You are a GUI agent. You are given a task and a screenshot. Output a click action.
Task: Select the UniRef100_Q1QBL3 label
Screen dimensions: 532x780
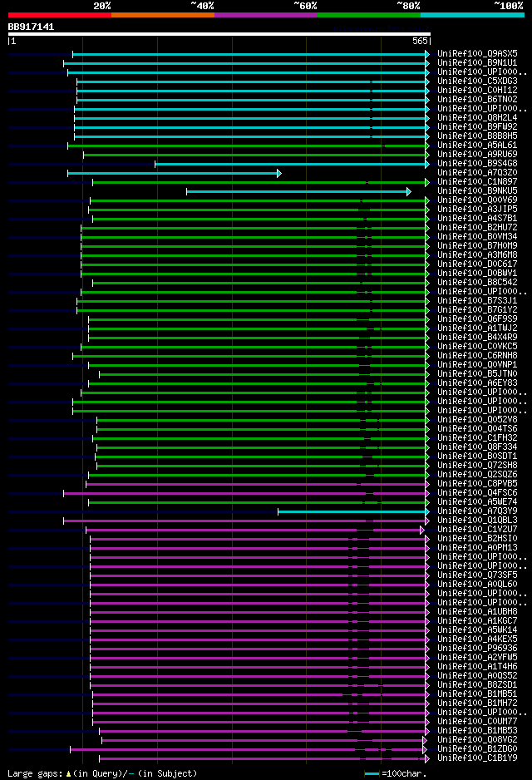point(477,520)
